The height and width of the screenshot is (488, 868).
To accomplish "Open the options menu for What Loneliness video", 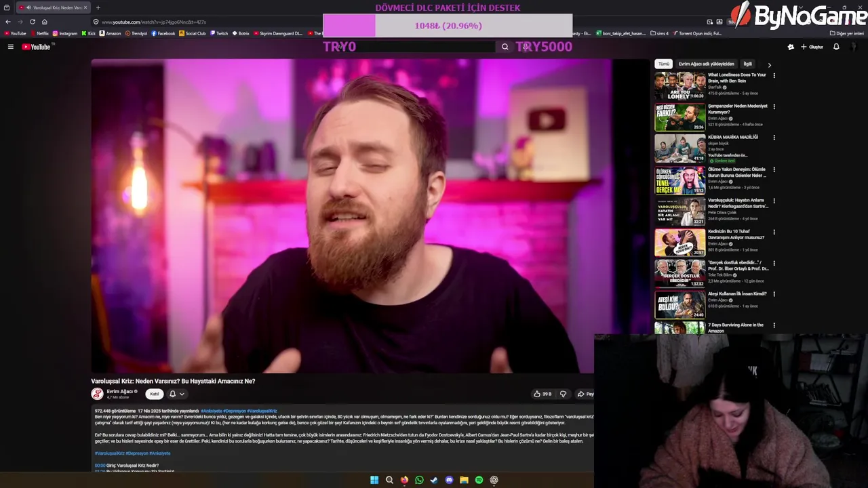I will [774, 75].
